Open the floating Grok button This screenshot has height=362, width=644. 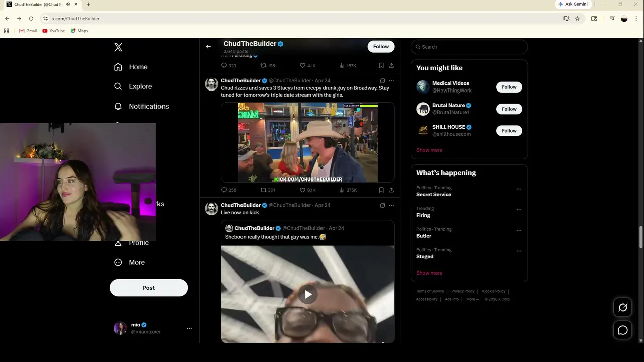[x=623, y=308]
